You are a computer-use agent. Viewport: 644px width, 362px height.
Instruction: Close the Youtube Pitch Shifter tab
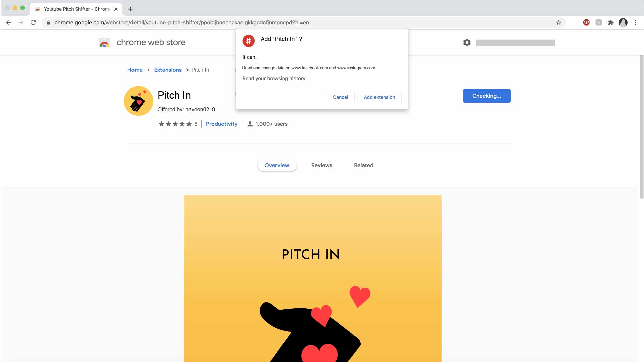click(116, 9)
